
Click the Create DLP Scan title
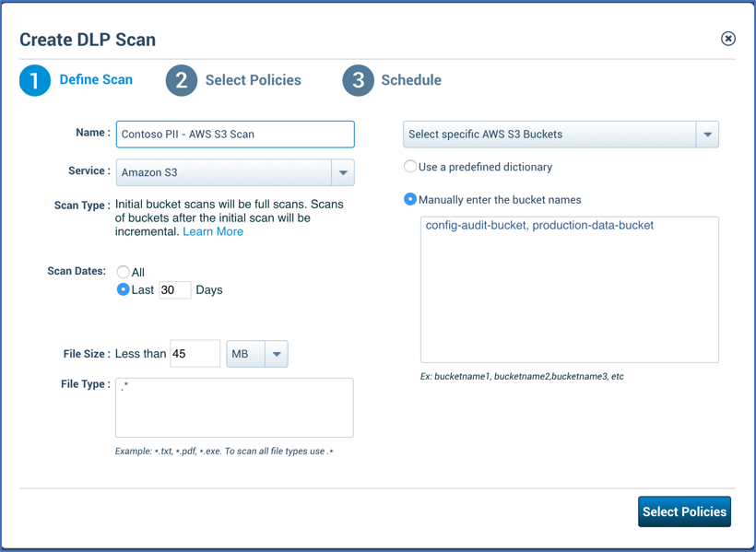[x=88, y=40]
